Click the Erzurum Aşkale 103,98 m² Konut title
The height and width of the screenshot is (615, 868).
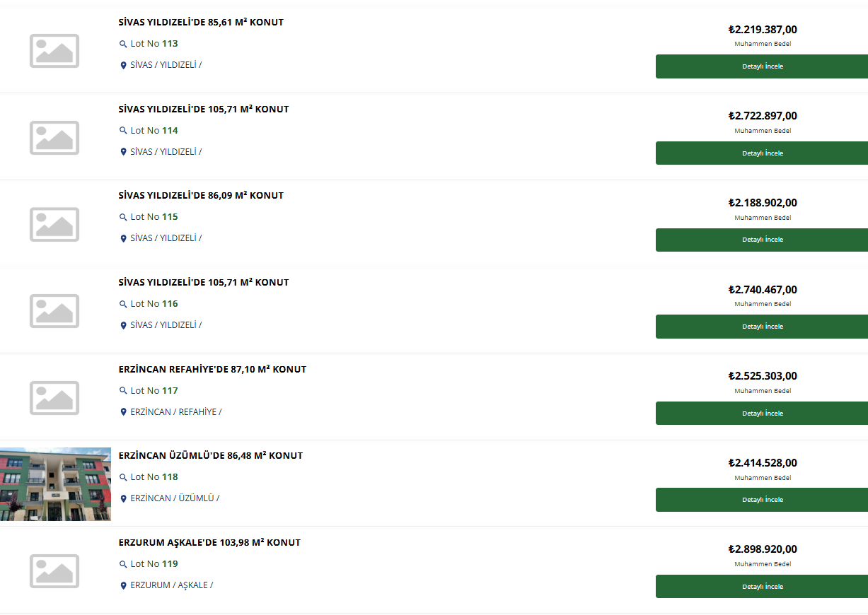[x=209, y=542]
